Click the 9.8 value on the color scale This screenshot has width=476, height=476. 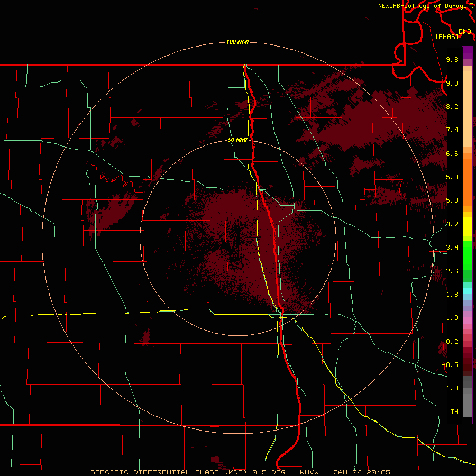point(452,60)
